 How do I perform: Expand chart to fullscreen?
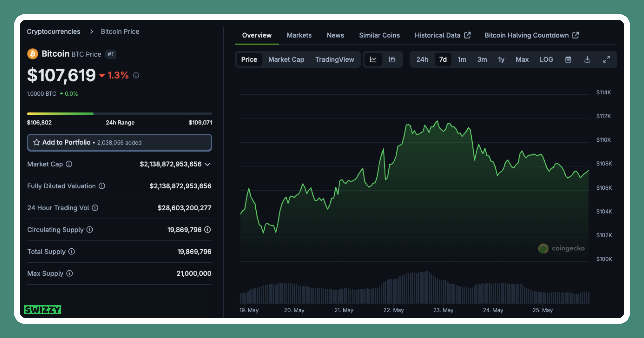pyautogui.click(x=607, y=59)
